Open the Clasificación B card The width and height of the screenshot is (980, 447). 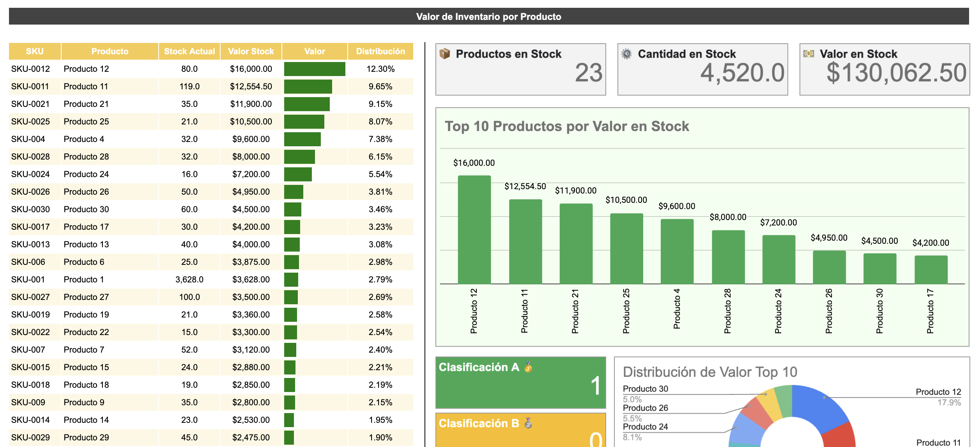coord(521,430)
